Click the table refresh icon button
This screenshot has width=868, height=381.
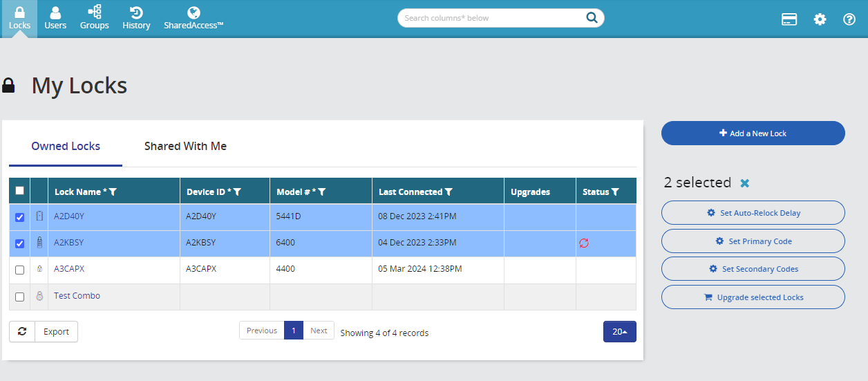(x=22, y=331)
